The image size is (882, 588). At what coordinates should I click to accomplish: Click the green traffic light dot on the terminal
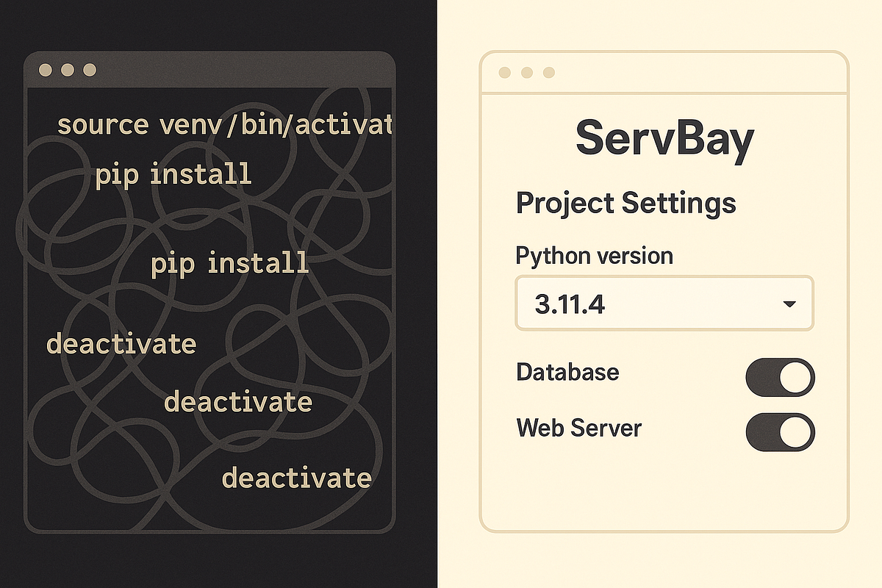(90, 71)
